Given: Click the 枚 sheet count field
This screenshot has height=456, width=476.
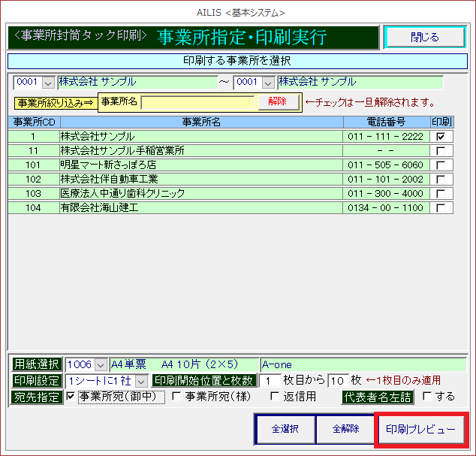Looking at the screenshot, I should 337,381.
